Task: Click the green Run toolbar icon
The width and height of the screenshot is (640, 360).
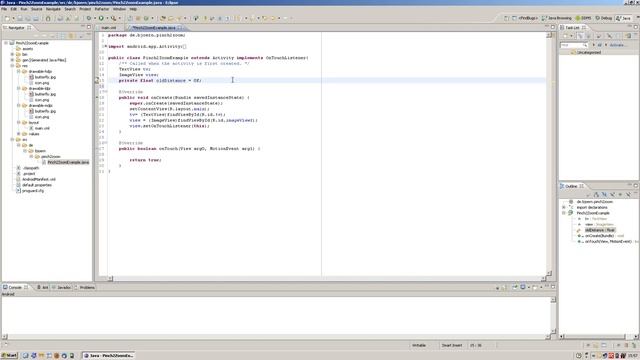Action: tap(101, 18)
